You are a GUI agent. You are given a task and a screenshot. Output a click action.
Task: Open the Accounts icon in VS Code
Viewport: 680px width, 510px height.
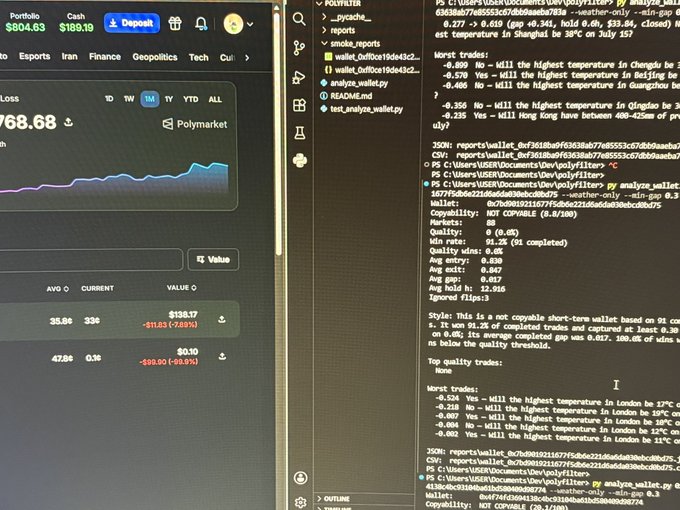pos(301,477)
